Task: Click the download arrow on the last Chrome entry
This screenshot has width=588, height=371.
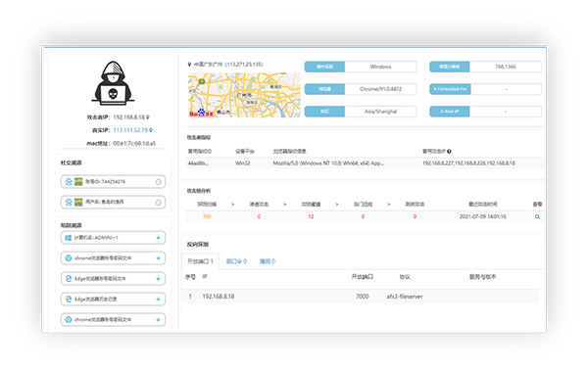Action: [x=158, y=320]
